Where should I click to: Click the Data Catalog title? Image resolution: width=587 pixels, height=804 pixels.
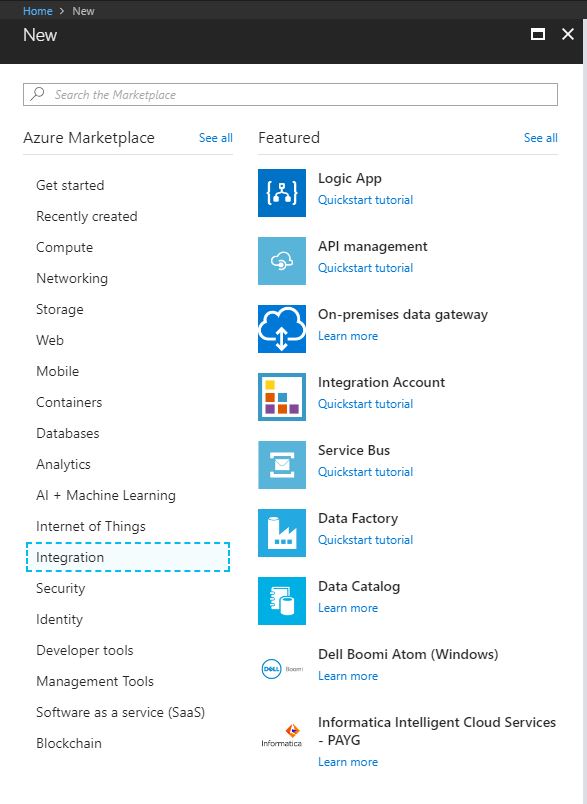359,587
